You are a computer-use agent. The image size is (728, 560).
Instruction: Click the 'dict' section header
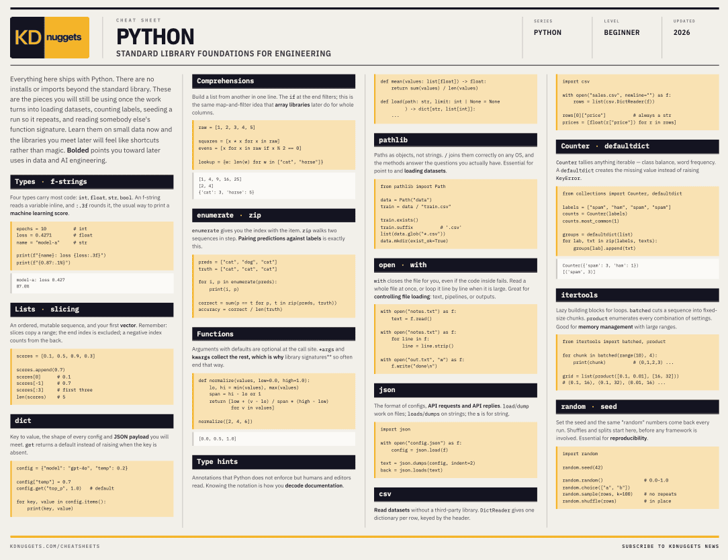coord(92,421)
